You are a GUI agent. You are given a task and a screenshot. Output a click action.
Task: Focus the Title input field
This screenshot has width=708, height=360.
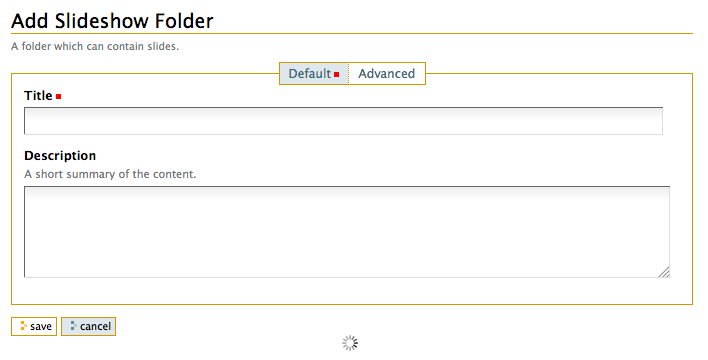pyautogui.click(x=343, y=121)
